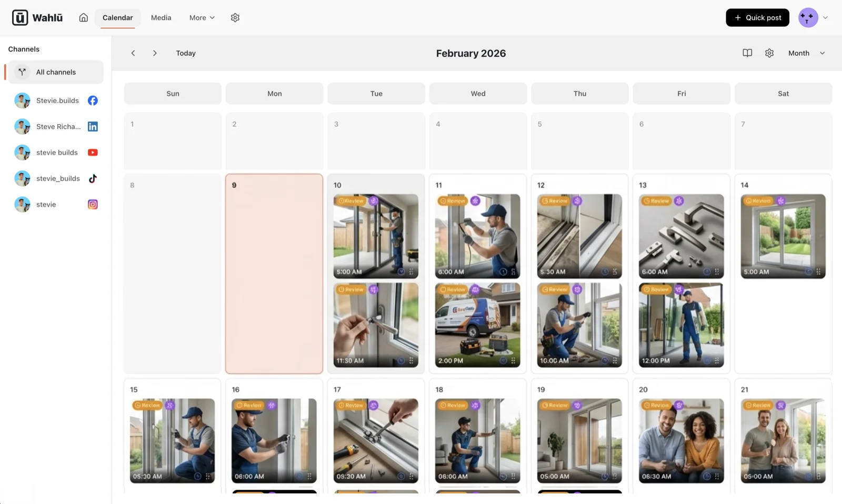Select the All channels filter

pos(56,72)
